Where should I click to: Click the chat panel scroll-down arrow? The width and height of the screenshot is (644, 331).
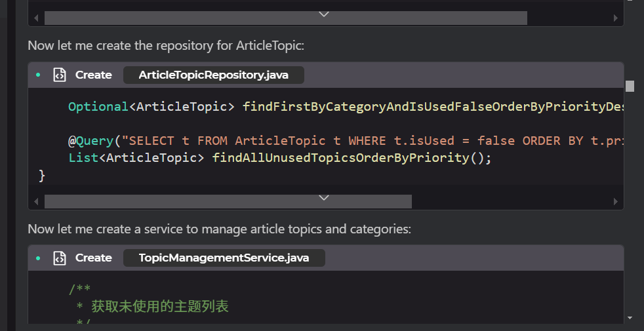point(630,318)
